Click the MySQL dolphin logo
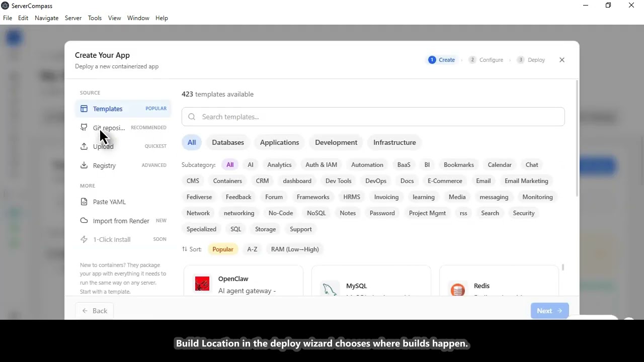This screenshot has height=362, width=644. [330, 289]
